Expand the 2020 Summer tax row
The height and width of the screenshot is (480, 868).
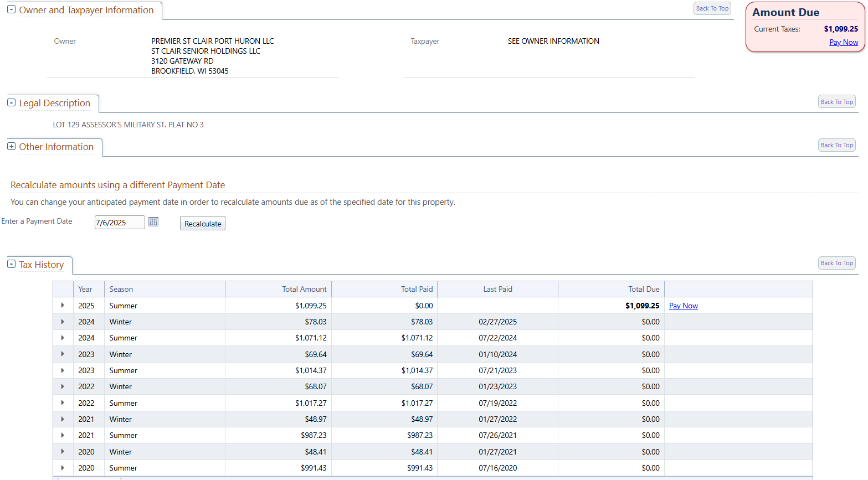(63, 468)
